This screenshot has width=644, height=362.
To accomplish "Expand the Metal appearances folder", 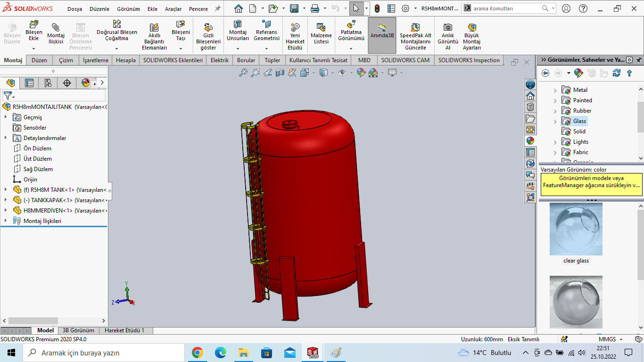I will tap(555, 90).
